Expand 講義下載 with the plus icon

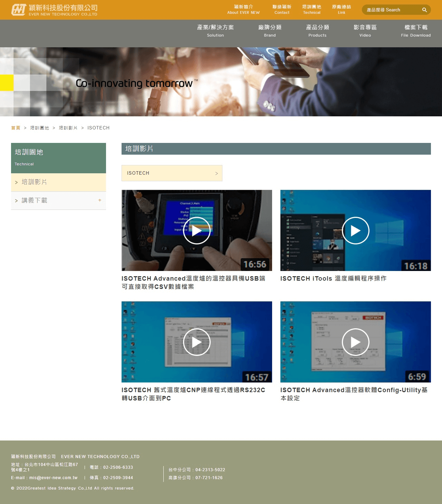coord(100,200)
